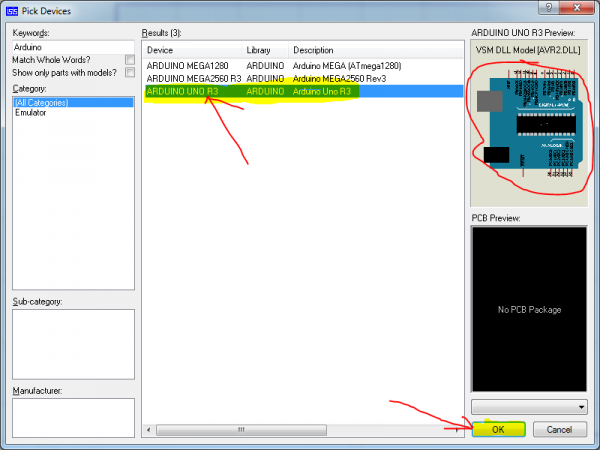Select ARDUINO MEGA1280 device row
This screenshot has height=450, width=600.
coord(303,66)
